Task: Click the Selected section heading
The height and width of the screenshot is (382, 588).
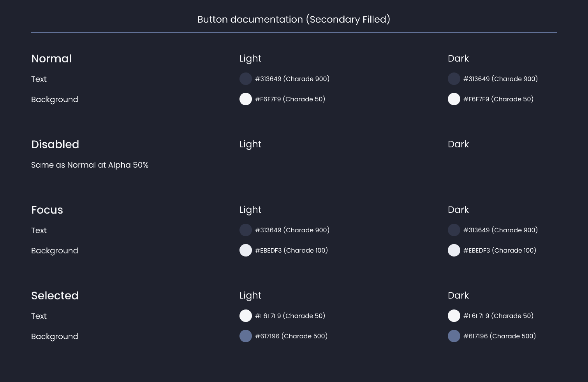Action: [55, 296]
